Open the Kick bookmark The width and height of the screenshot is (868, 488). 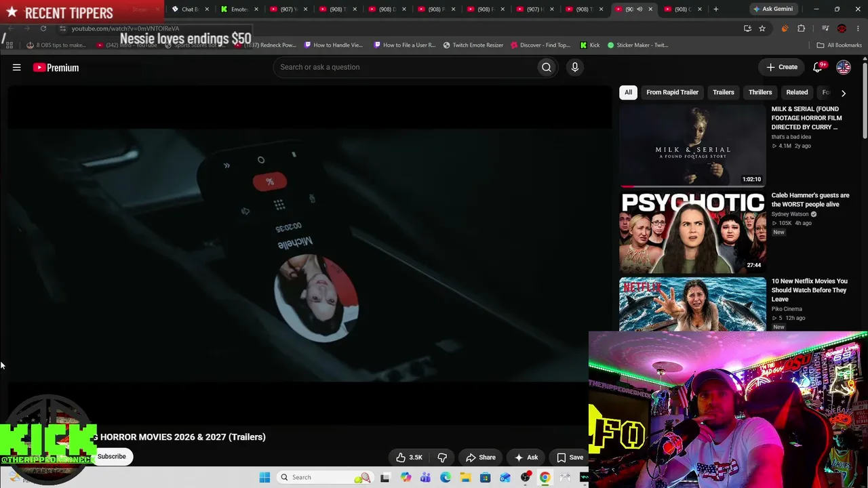[590, 45]
